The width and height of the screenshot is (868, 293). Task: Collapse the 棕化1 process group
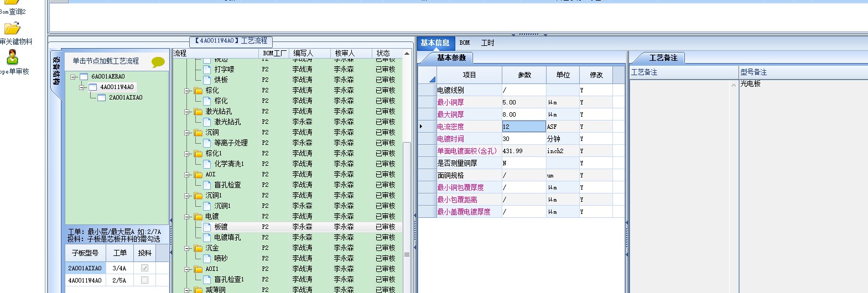(x=187, y=154)
